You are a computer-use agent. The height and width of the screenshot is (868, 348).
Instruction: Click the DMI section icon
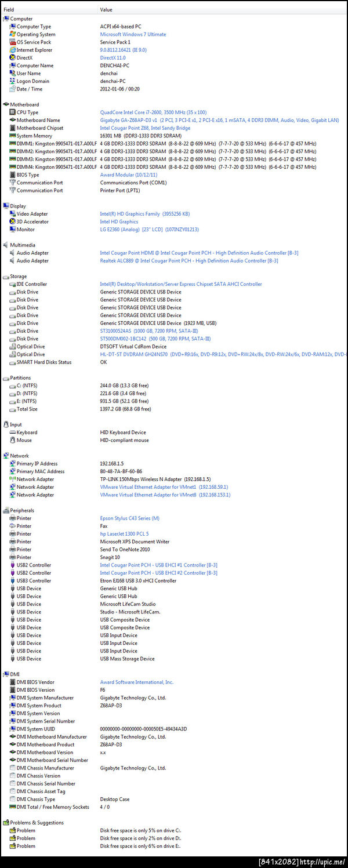pos(6,674)
